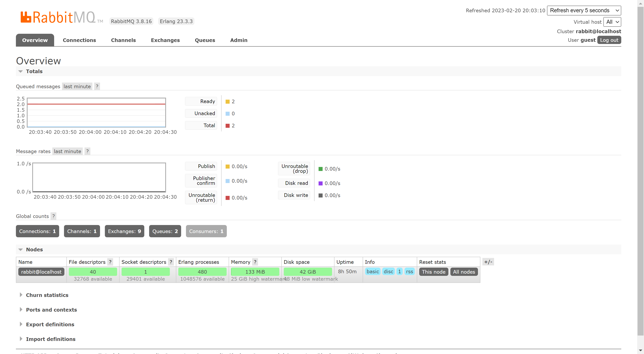Change Queued messages last minute range
This screenshot has height=354, width=644.
click(x=77, y=86)
